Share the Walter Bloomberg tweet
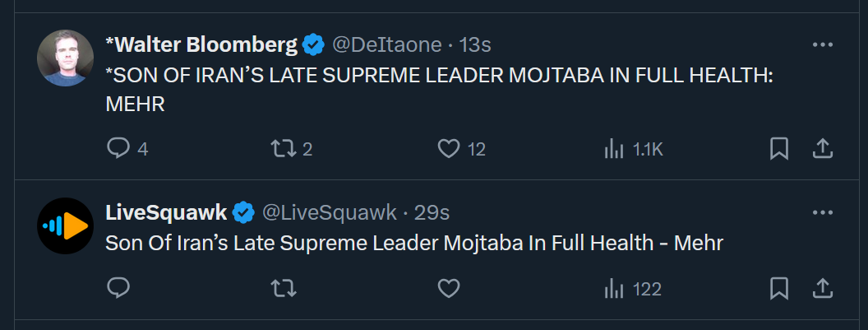This screenshot has width=868, height=330. click(823, 149)
